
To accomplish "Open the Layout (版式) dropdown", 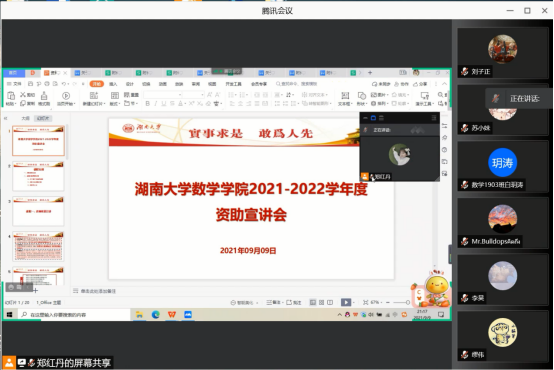I will pos(115,104).
